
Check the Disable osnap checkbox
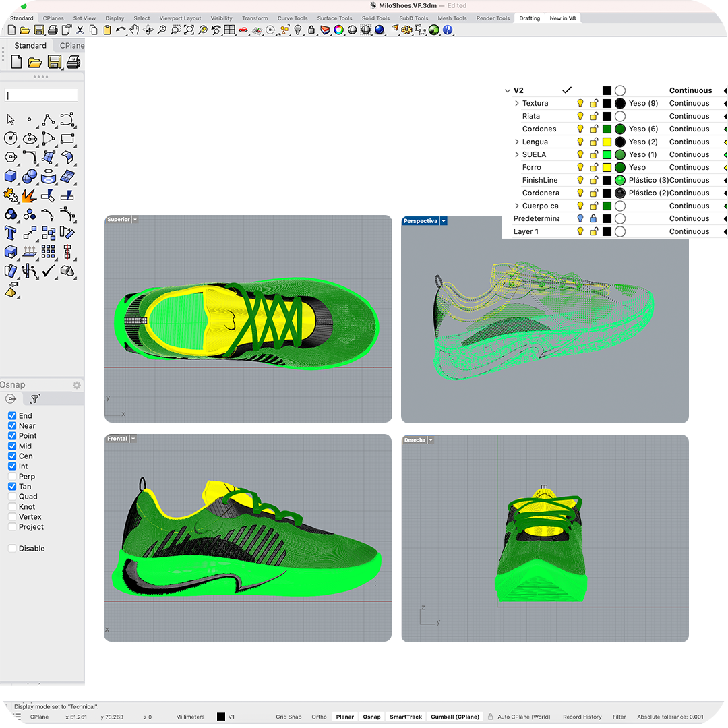(12, 549)
